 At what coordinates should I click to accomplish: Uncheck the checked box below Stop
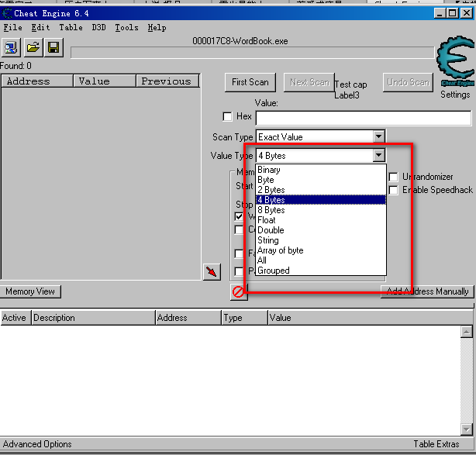coord(240,216)
